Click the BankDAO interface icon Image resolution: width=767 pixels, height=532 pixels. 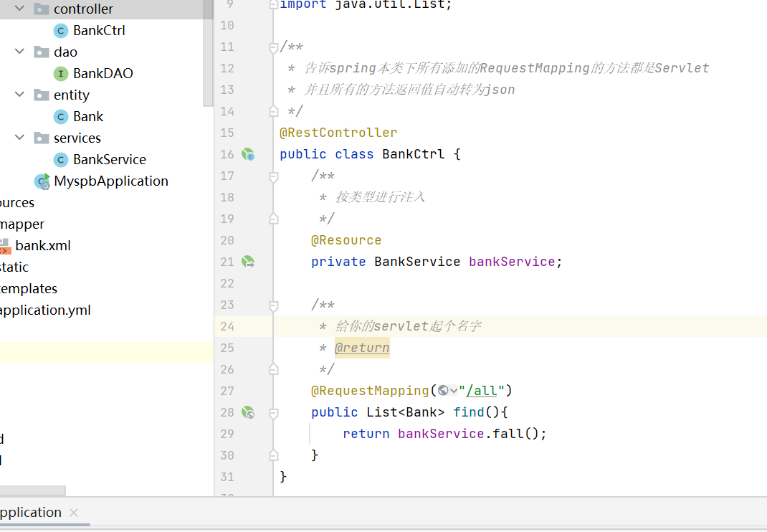(x=61, y=74)
